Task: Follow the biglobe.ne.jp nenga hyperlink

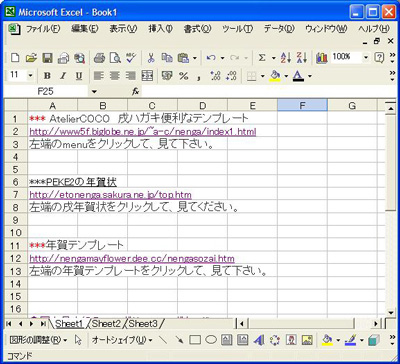Action: [x=143, y=131]
